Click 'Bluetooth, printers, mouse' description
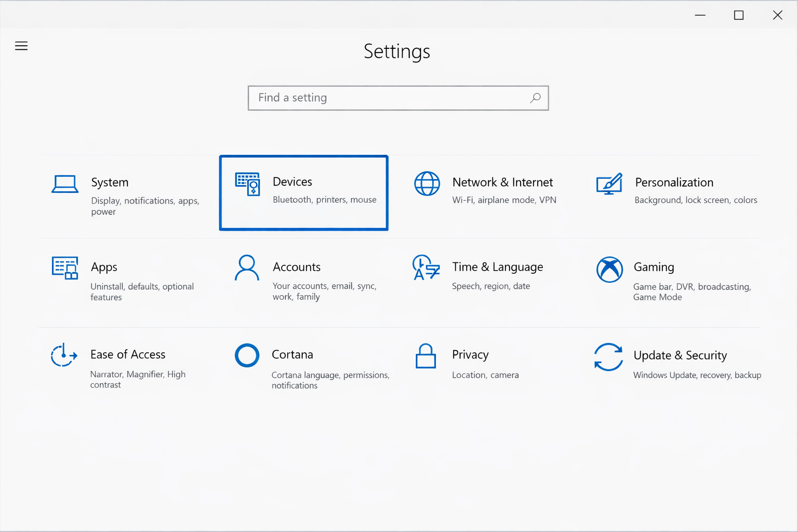 pos(325,200)
